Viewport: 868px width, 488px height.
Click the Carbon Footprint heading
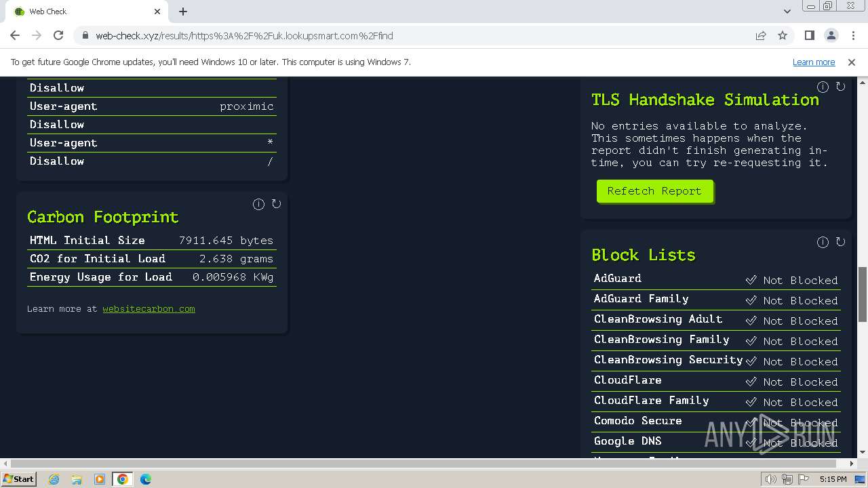coord(103,217)
